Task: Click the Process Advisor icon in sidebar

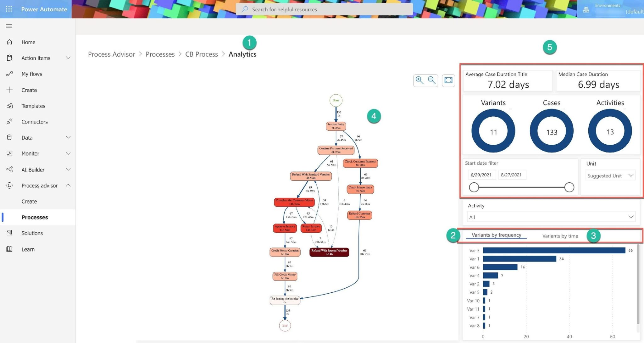Action: click(x=9, y=185)
